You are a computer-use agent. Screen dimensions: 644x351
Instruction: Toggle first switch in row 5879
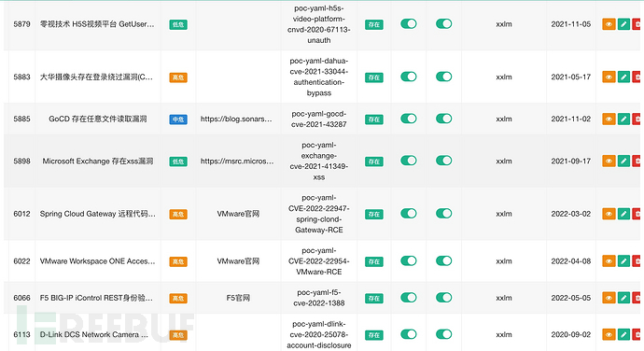click(409, 24)
